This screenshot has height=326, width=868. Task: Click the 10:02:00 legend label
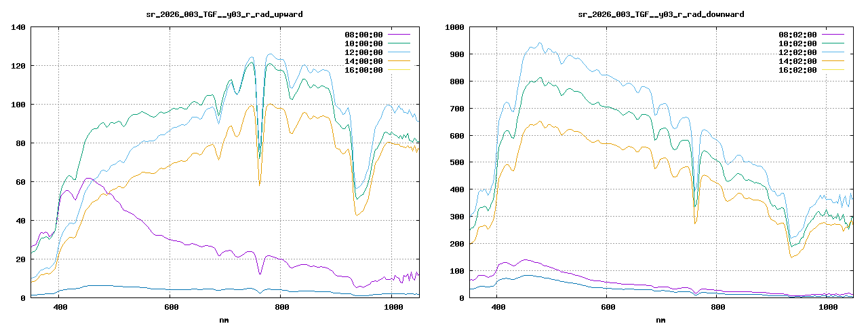pos(797,43)
